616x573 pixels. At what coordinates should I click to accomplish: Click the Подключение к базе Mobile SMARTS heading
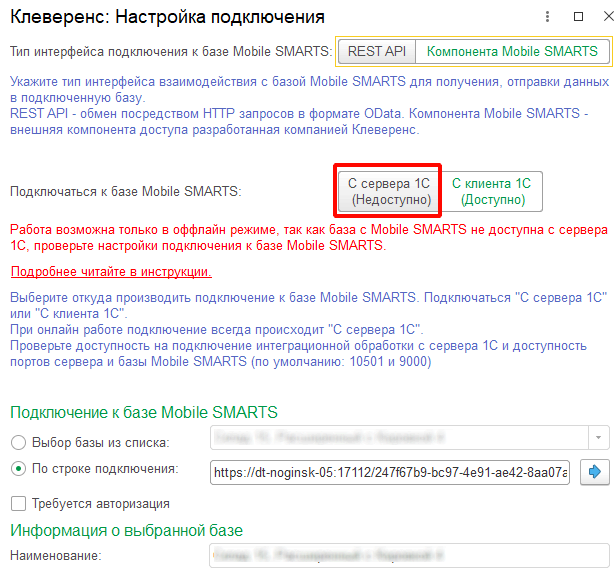coord(144,412)
